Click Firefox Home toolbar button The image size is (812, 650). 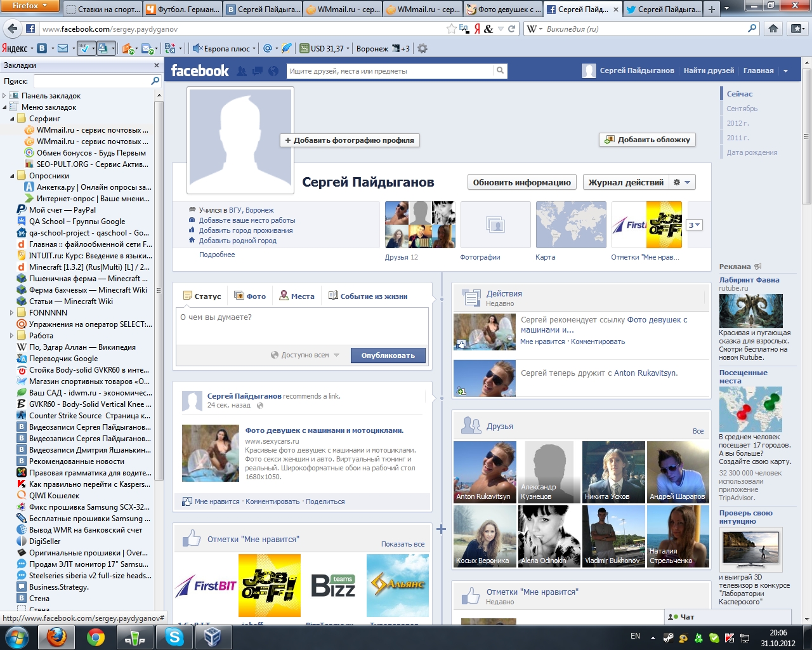773,29
